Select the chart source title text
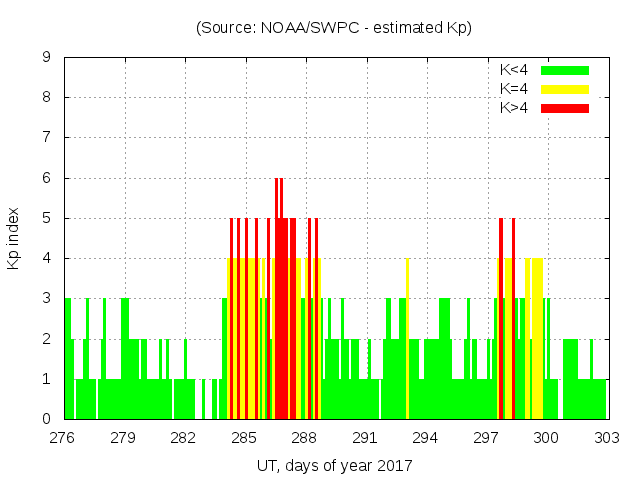Screen dimensions: 640x480 (x=334, y=27)
